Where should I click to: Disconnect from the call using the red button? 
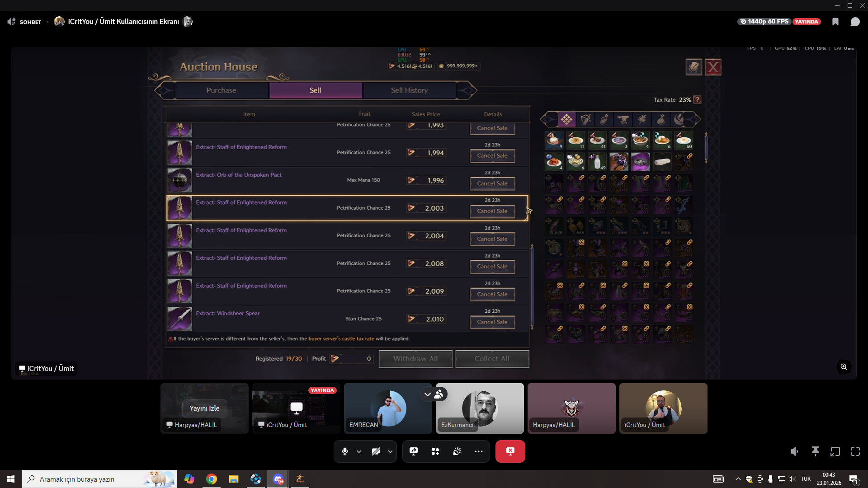[x=510, y=451]
